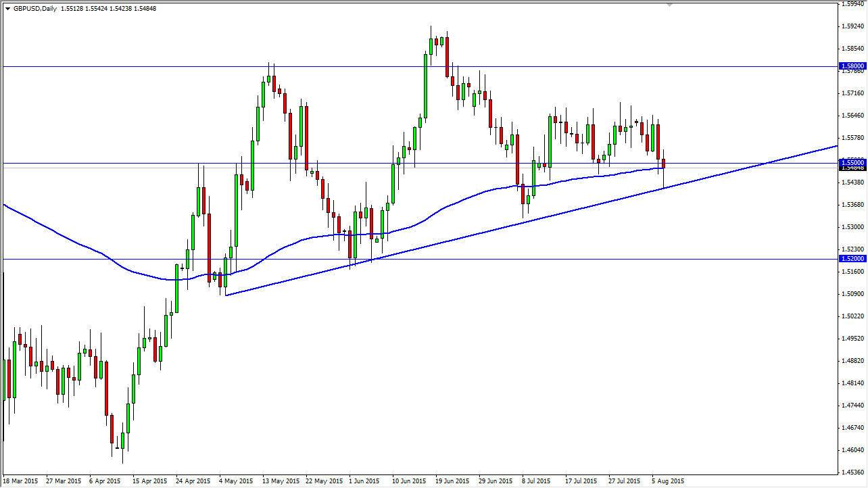Screen dimensions: 868x488
Task: Click the upper moving average curve
Action: point(473,196)
